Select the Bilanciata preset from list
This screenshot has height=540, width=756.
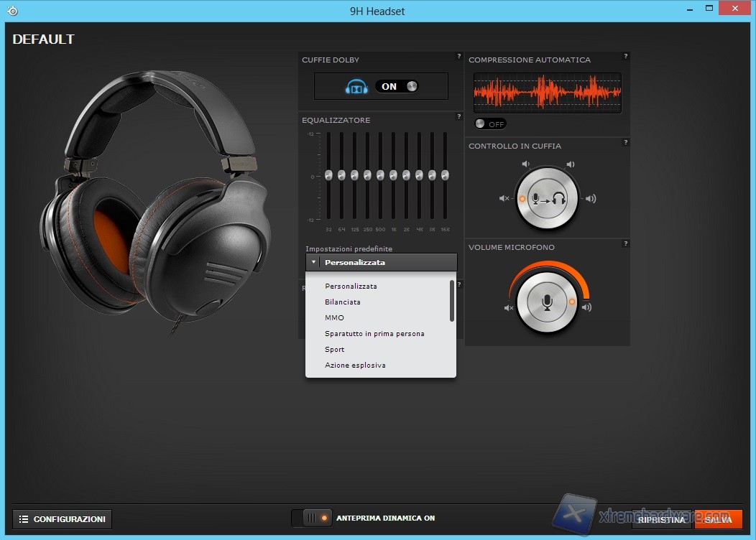point(343,302)
